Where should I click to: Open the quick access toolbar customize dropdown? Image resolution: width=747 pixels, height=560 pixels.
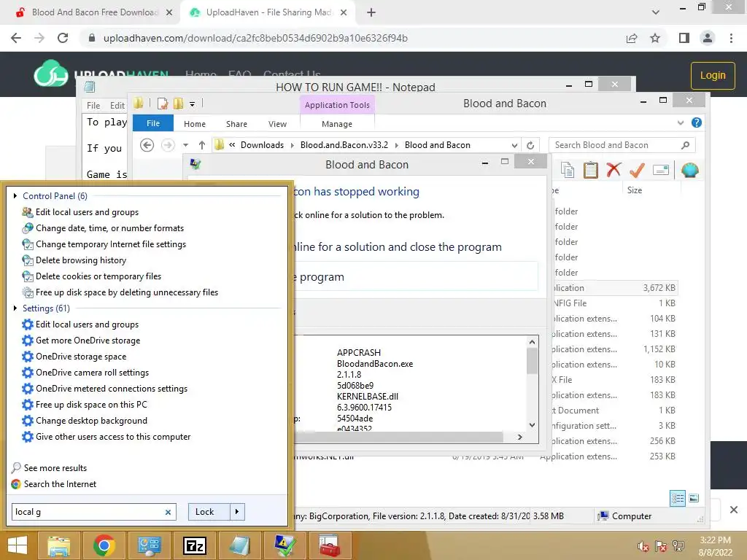[192, 104]
